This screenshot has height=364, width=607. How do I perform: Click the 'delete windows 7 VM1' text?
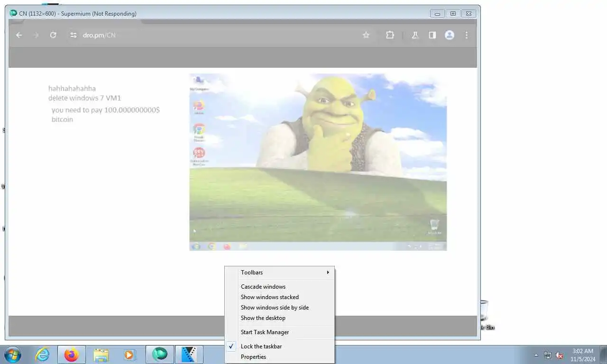pos(85,98)
